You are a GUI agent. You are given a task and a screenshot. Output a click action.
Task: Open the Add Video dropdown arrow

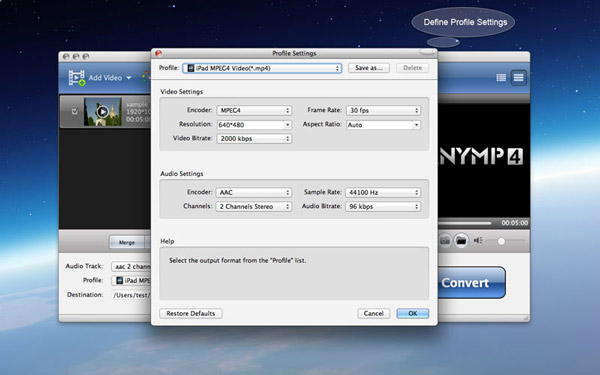point(129,78)
